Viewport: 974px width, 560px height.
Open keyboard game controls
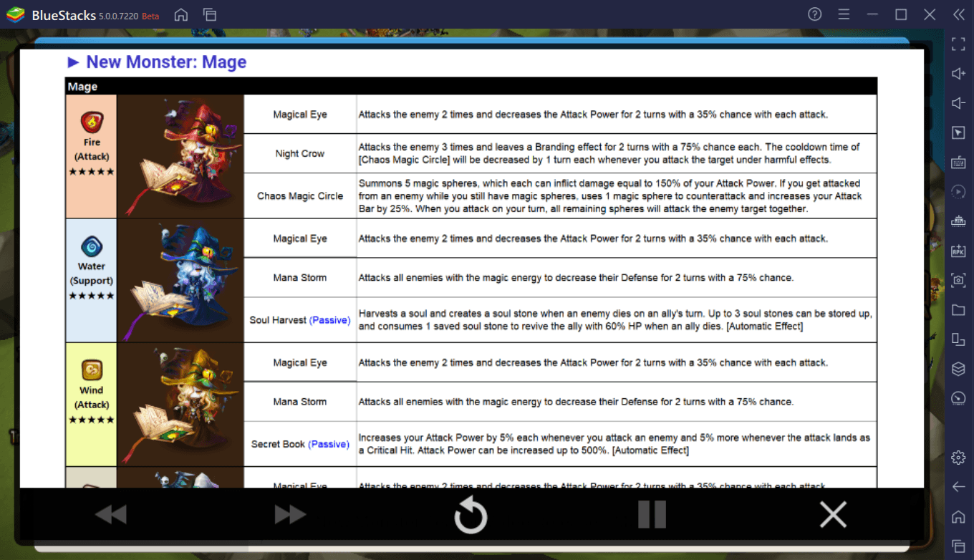pos(958,163)
